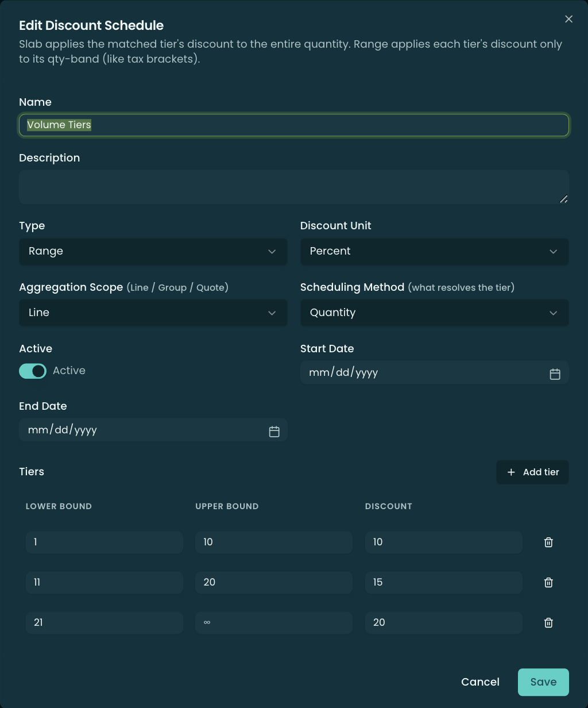This screenshot has height=708, width=588.
Task: Delete the tier with lower bound 21
Action: [x=548, y=622]
